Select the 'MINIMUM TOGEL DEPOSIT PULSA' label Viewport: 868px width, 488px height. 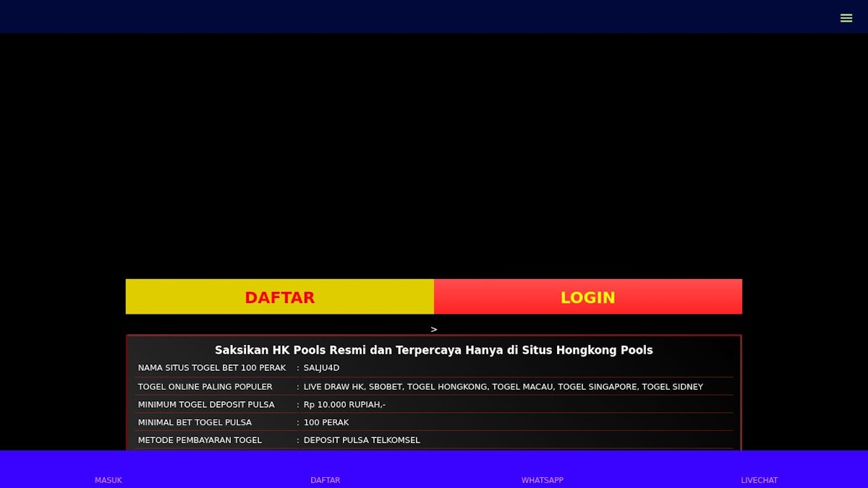coord(206,405)
